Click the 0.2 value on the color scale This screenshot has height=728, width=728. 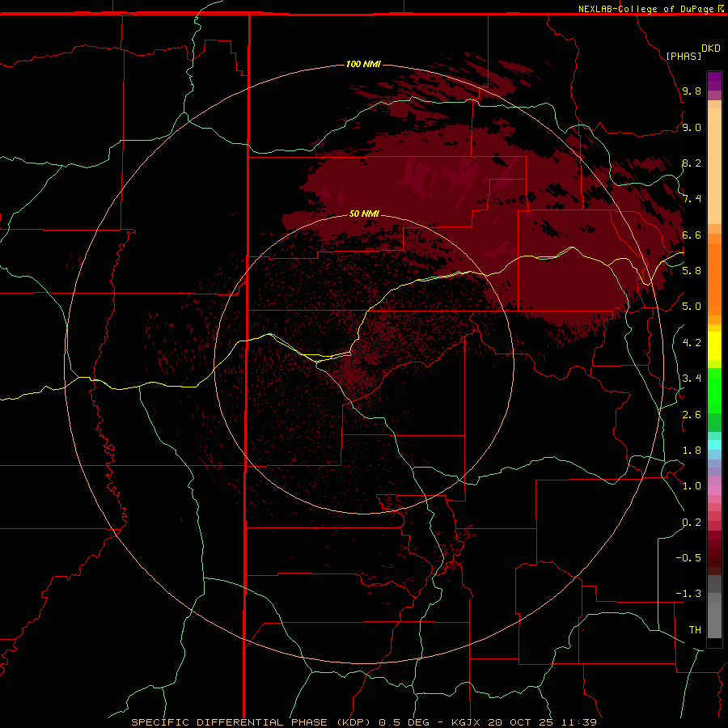(692, 523)
